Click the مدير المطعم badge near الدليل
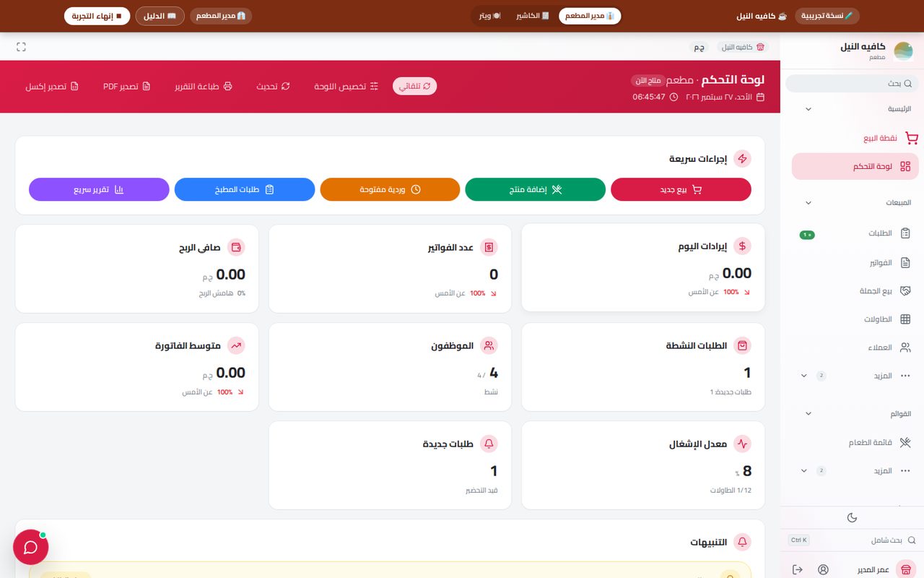Screen dimensions: 924x578 click(x=221, y=16)
